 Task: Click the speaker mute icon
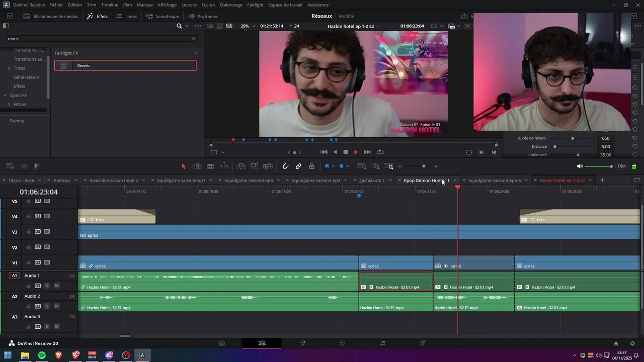click(x=580, y=166)
